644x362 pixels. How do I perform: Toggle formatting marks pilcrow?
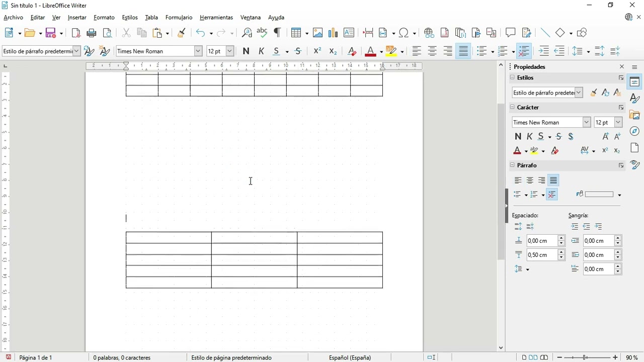pos(277,33)
